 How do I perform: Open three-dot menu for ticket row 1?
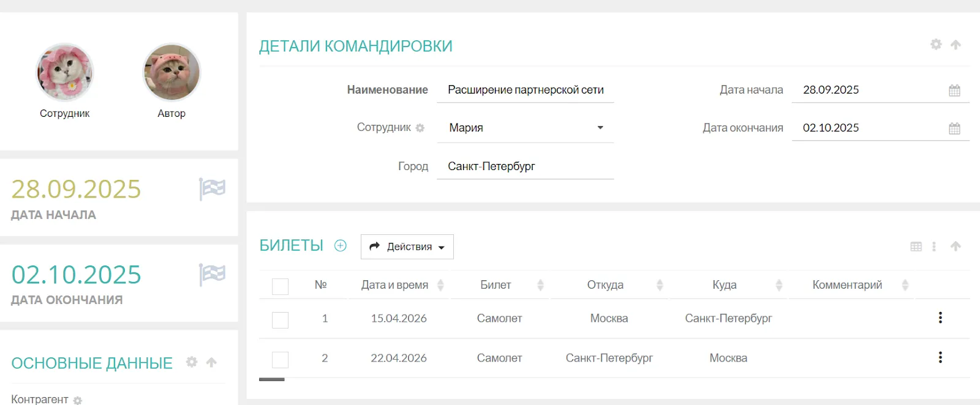[940, 318]
